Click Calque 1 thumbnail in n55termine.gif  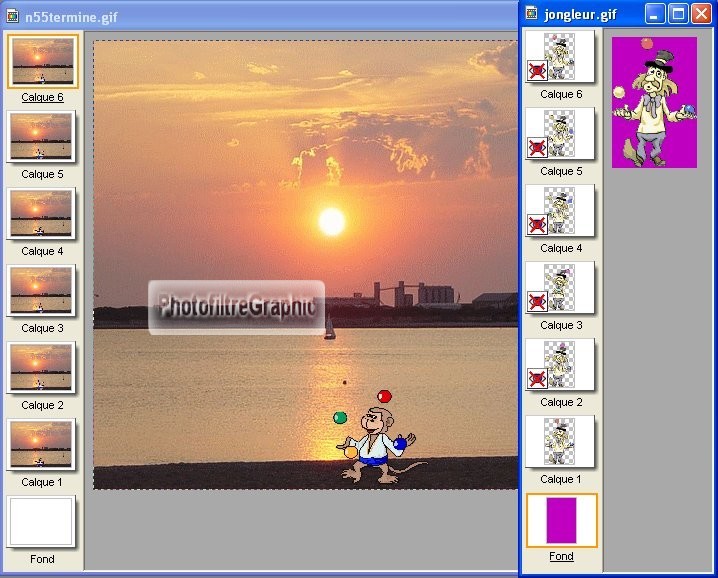tap(42, 445)
